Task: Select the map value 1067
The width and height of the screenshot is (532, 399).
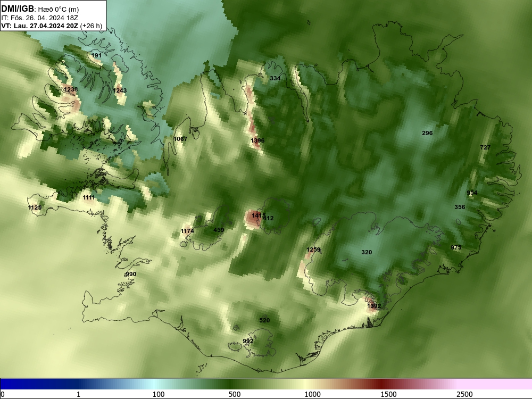Action: click(180, 139)
